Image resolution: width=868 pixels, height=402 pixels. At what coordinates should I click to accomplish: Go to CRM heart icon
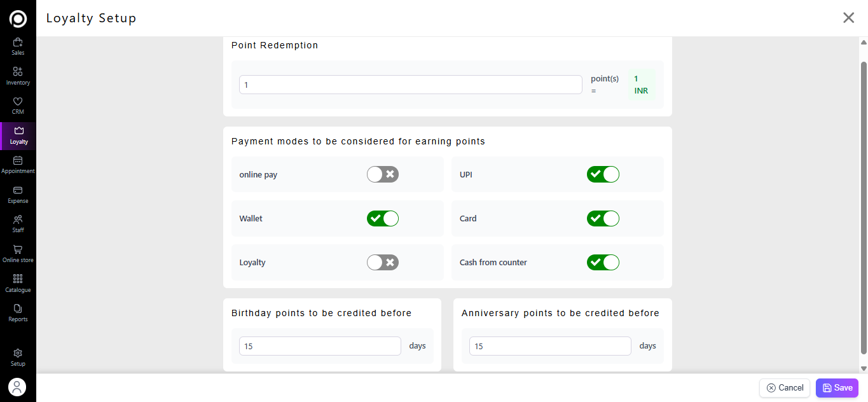[x=18, y=102]
